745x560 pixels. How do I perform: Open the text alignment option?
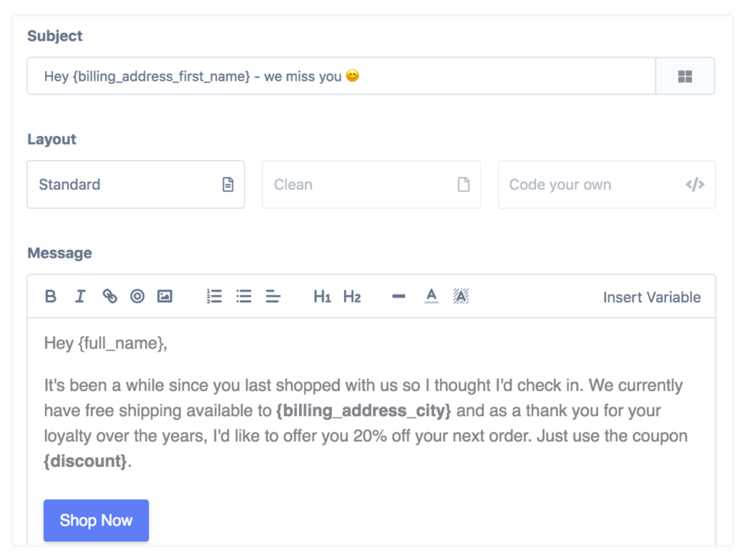click(x=273, y=296)
